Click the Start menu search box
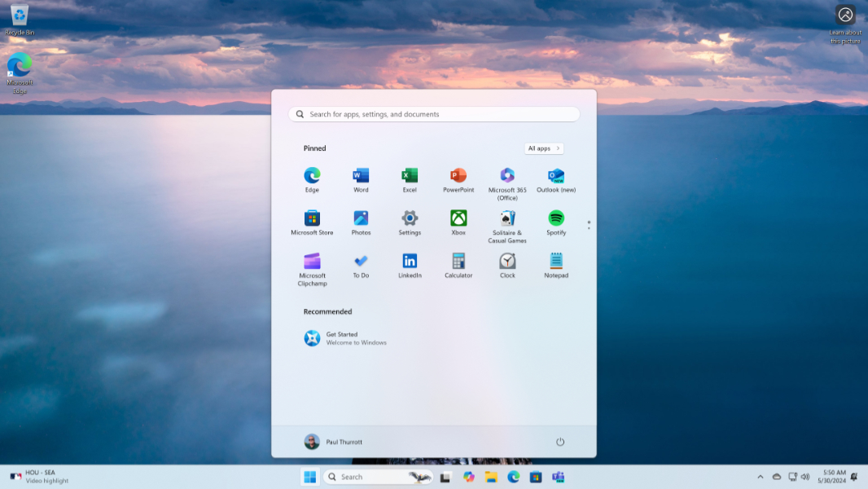 434,114
